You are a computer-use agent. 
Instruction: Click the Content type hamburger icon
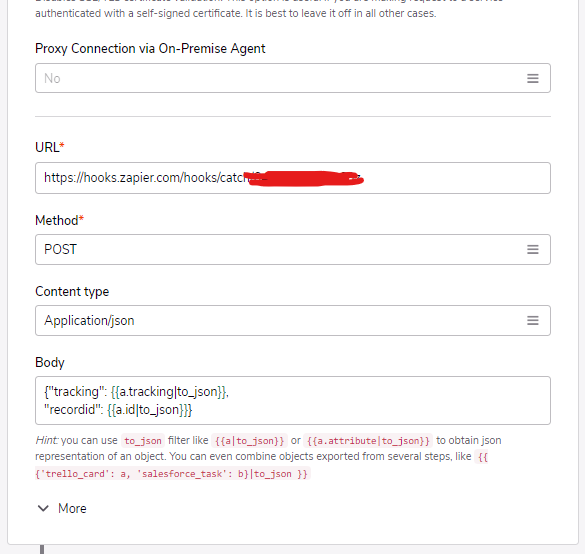pos(532,320)
